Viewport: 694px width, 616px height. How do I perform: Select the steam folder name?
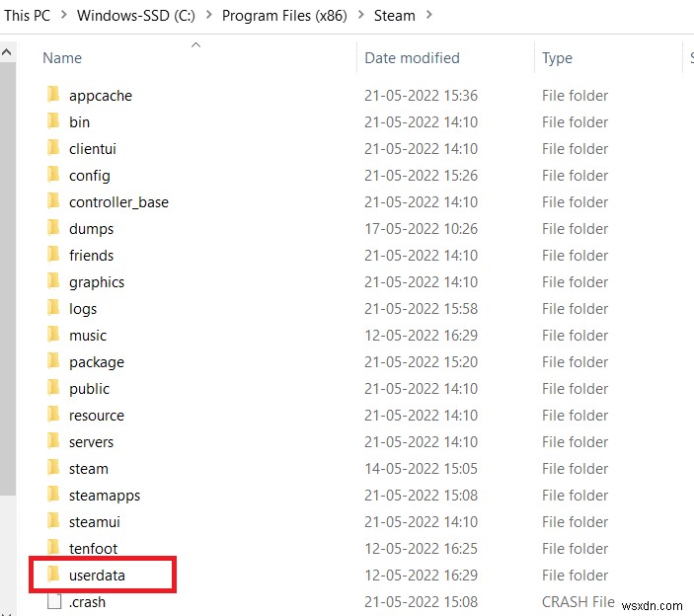(x=89, y=469)
